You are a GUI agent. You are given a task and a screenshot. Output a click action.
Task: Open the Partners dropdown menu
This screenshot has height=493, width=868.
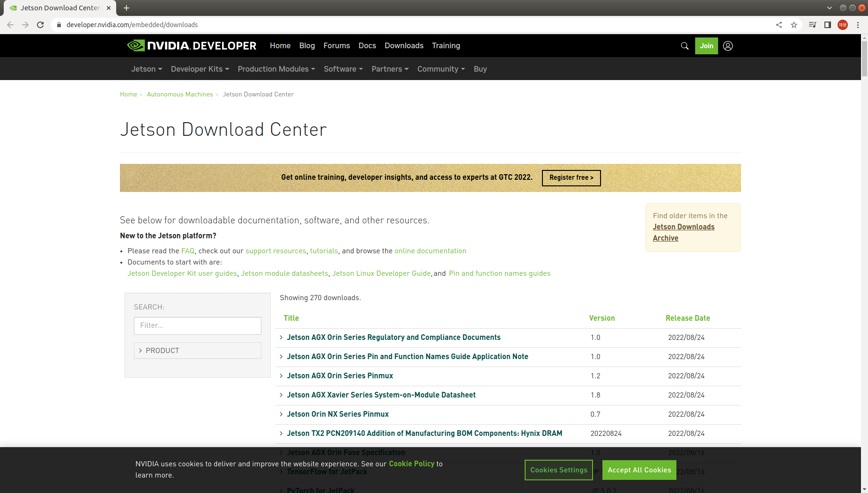[390, 69]
